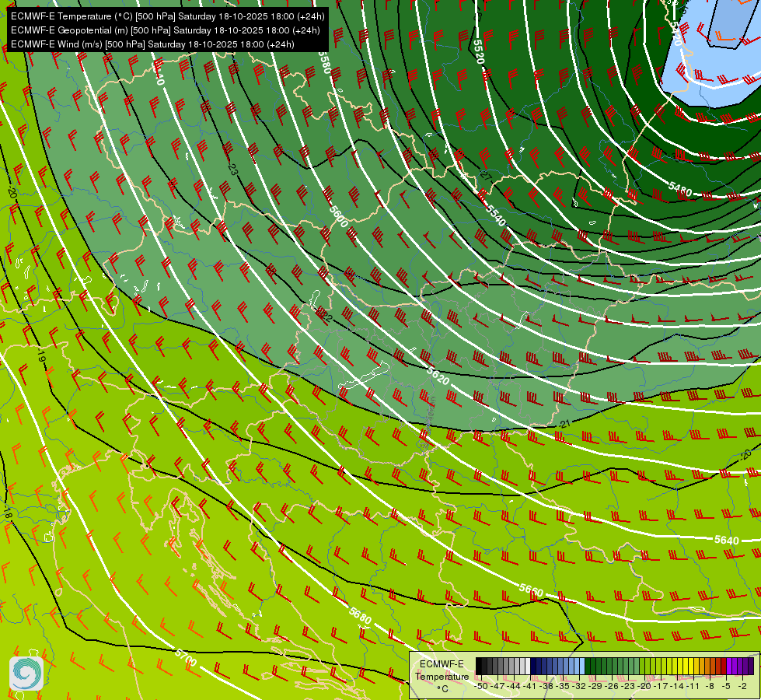The width and height of the screenshot is (761, 700).
Task: Click the 5540 geopotential contour label
Action: 495,215
